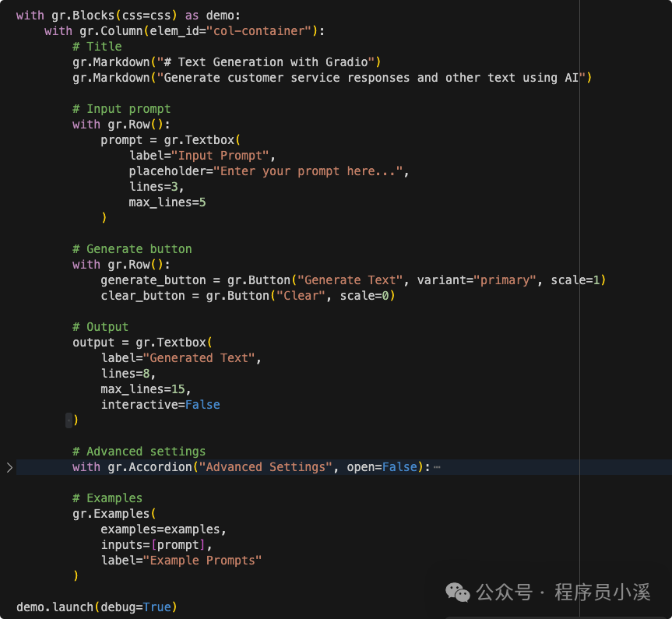Click the 'demo.launch(debug=True)' line
Image resolution: width=672 pixels, height=619 pixels.
pyautogui.click(x=97, y=607)
